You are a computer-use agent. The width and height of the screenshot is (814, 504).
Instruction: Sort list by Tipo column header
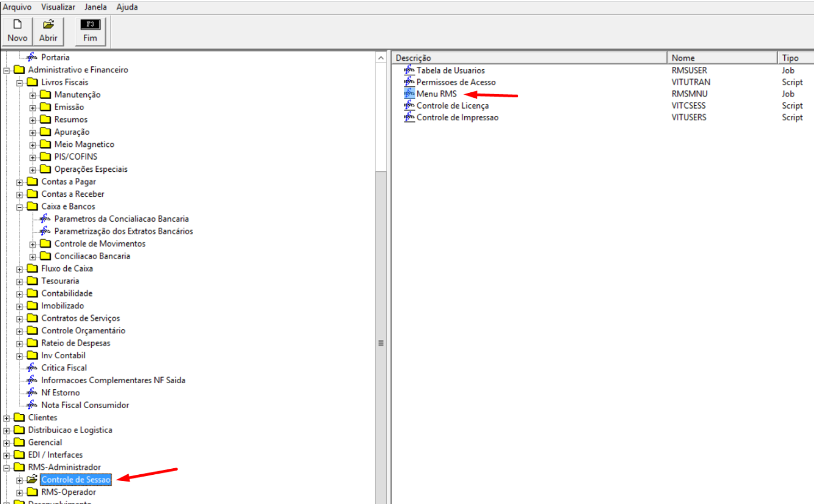click(x=796, y=58)
